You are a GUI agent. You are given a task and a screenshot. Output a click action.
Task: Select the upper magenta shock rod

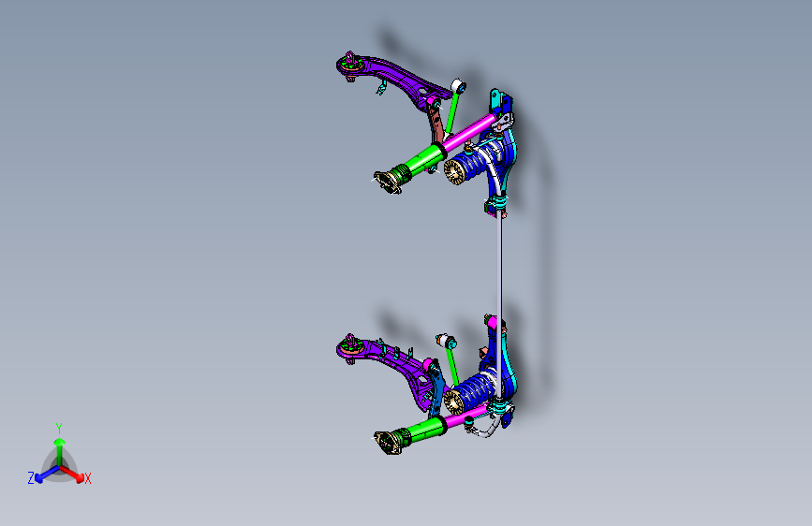pos(468,131)
